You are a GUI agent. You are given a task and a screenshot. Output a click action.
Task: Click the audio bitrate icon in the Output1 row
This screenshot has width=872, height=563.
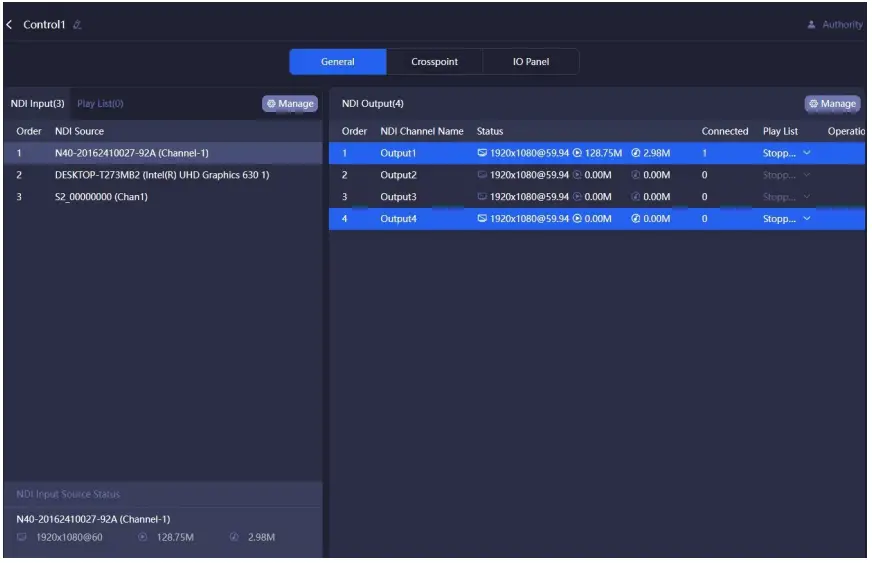pos(636,153)
